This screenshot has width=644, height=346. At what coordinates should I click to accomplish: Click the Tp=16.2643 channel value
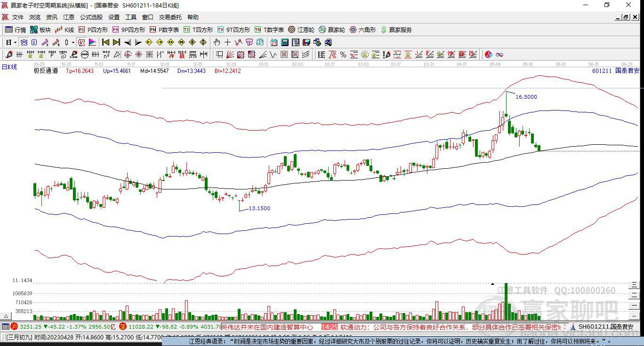[x=80, y=71]
